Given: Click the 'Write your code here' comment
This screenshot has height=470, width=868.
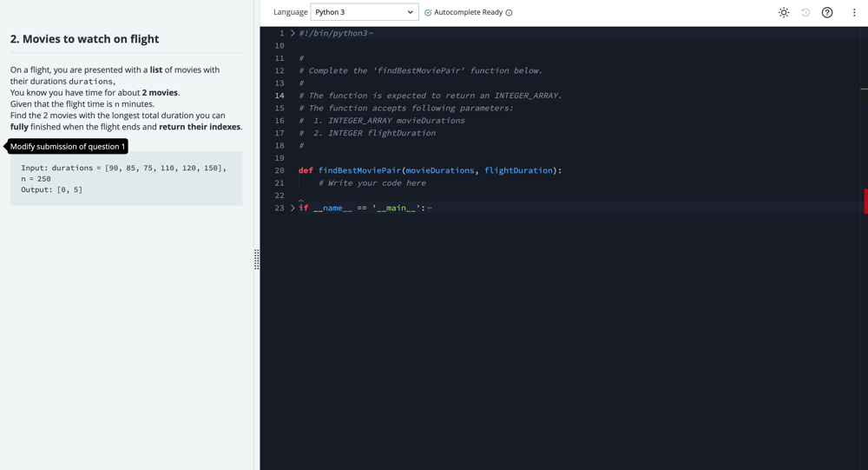Looking at the screenshot, I should pos(372,183).
